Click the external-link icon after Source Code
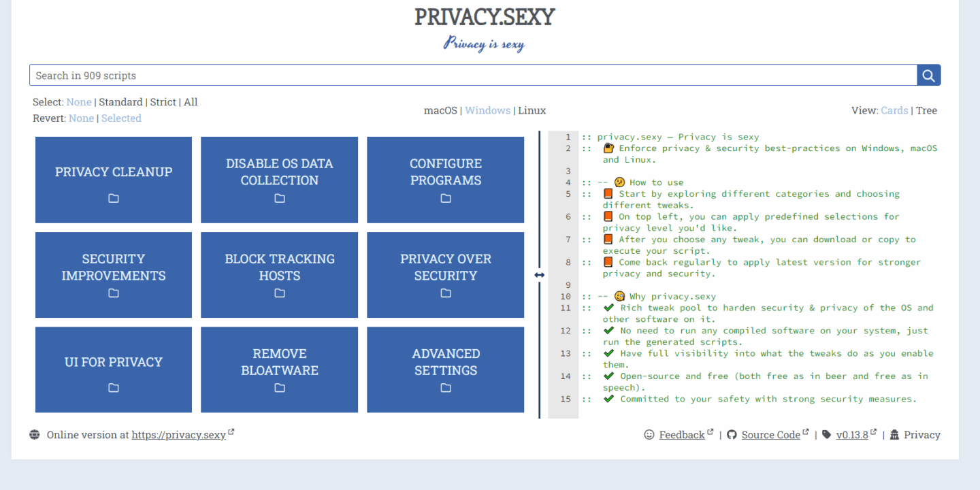Screen dimensions: 980x490 click(806, 432)
